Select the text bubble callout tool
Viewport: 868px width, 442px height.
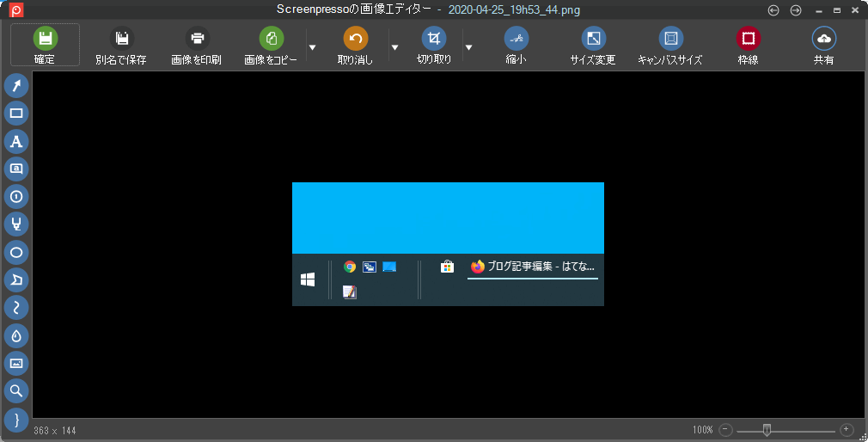[x=16, y=169]
